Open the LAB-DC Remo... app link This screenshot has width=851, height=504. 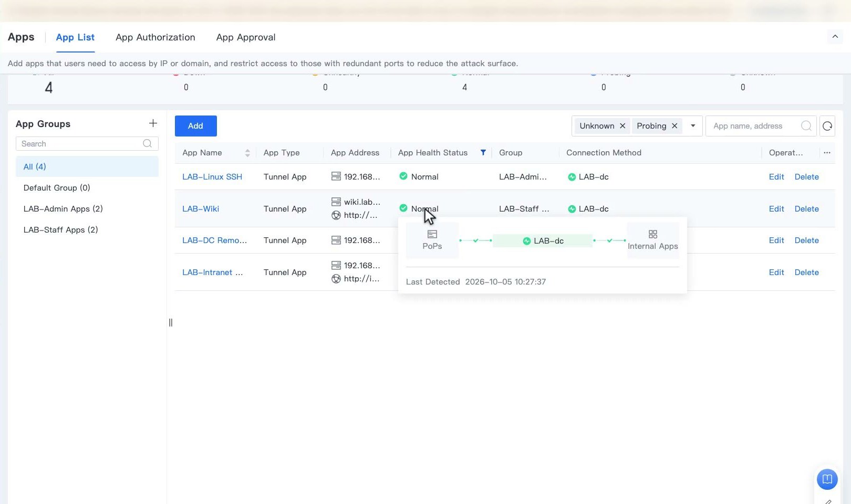(214, 240)
